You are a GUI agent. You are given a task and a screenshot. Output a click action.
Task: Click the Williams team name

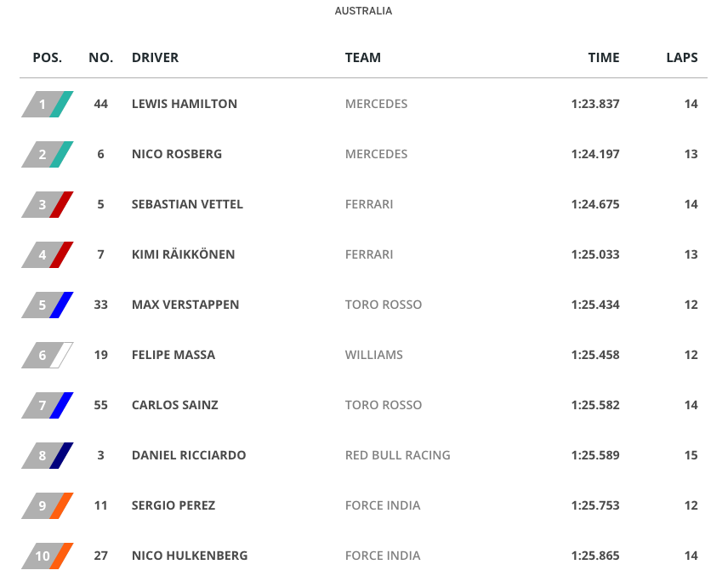(374, 355)
